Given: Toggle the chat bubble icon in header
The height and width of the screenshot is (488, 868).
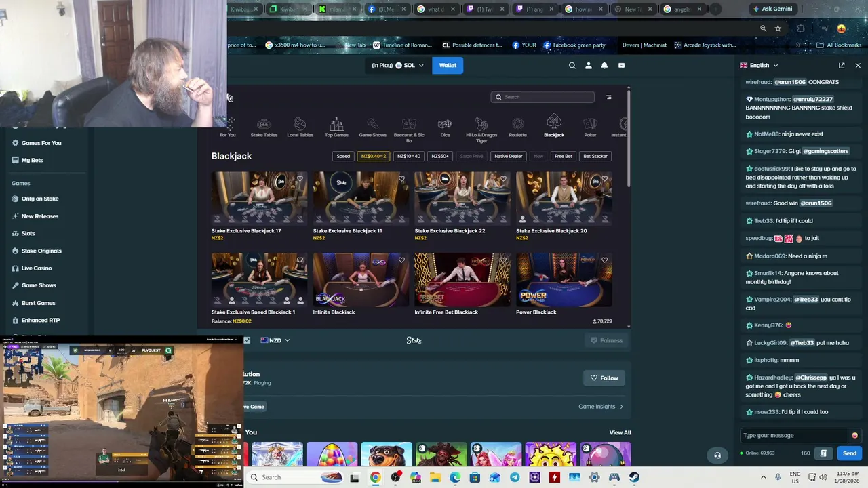Looking at the screenshot, I should [x=621, y=66].
